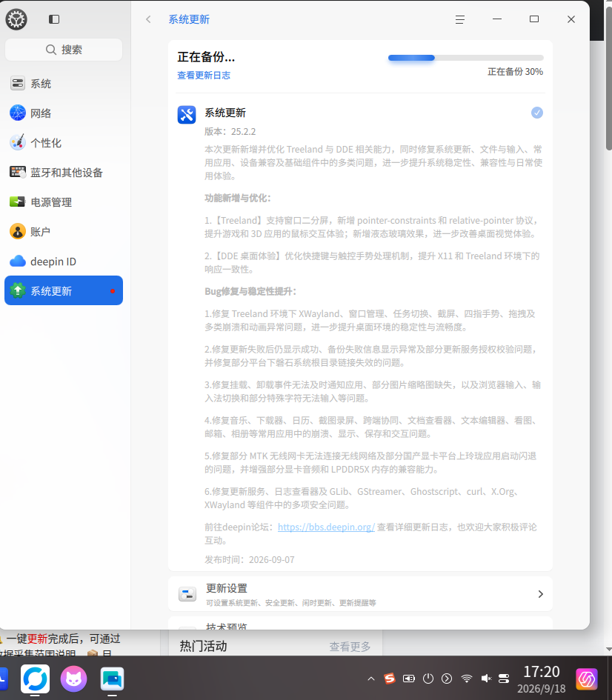Image resolution: width=612 pixels, height=700 pixels.
Task: Expand the 更新设置 chevron arrow
Action: 541,594
